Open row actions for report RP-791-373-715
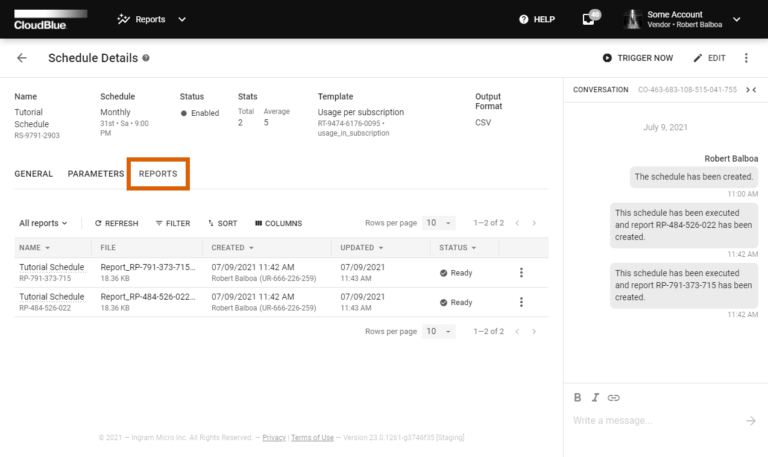The width and height of the screenshot is (768, 457). (521, 272)
